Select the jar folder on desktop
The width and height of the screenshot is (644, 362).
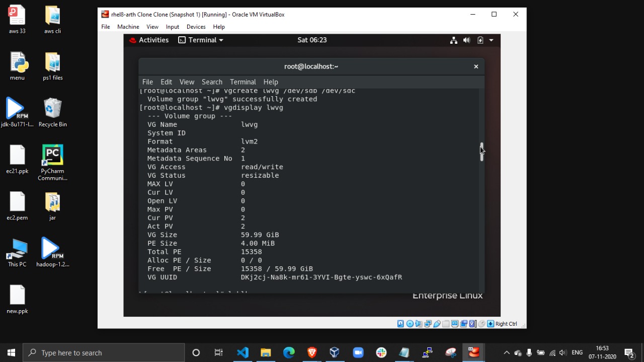coord(52,206)
